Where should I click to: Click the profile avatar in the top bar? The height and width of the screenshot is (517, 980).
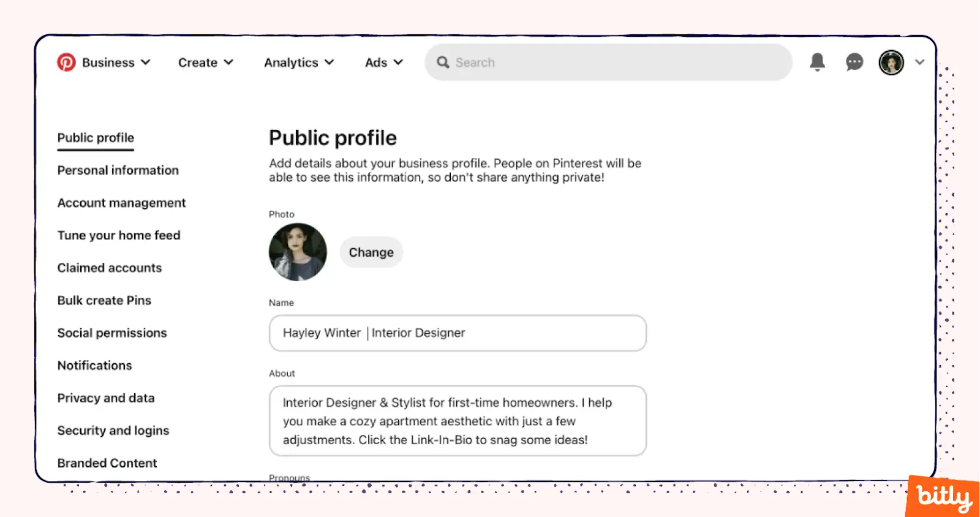coord(891,62)
